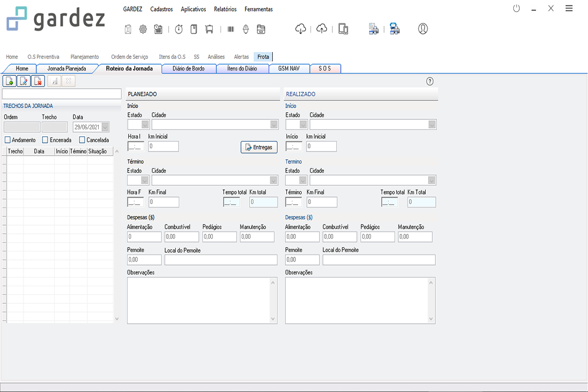The width and height of the screenshot is (588, 392).
Task: Click the blue printer icon
Action: (395, 28)
